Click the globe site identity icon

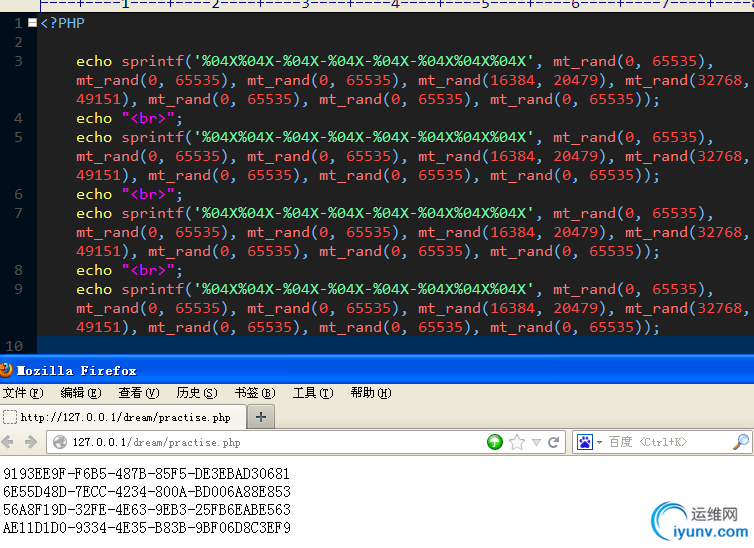60,442
